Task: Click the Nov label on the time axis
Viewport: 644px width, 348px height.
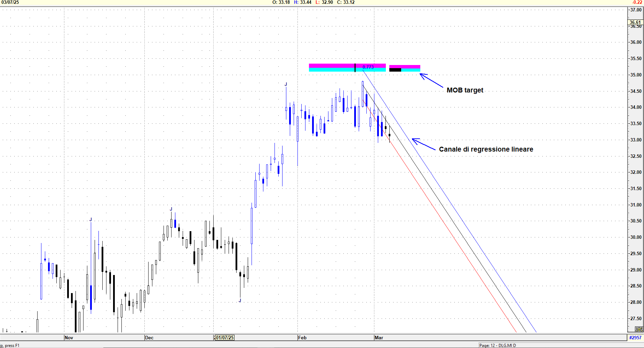Action: [x=69, y=338]
